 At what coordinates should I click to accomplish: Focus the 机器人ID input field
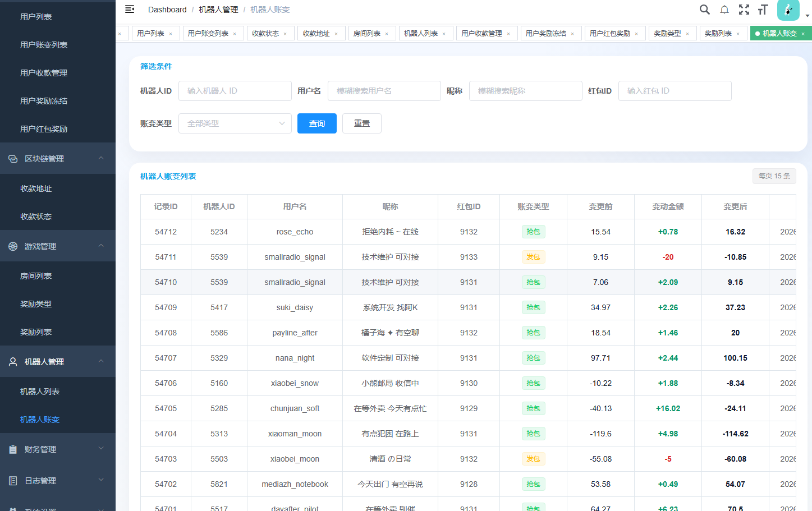pos(235,91)
